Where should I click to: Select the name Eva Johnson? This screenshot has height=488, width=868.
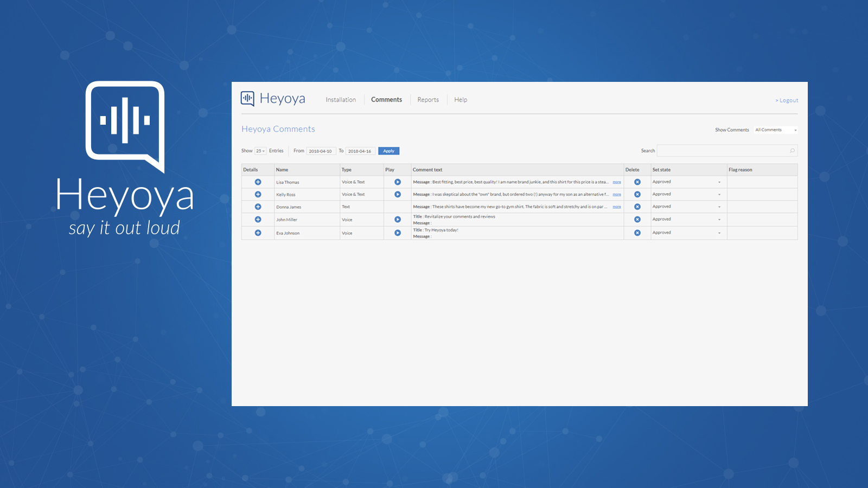[288, 233]
